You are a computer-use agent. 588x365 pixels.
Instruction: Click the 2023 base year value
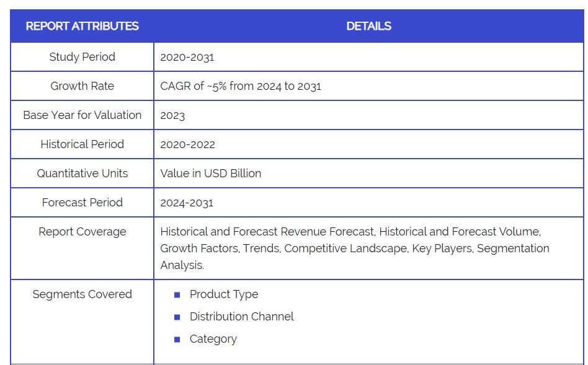tap(172, 116)
